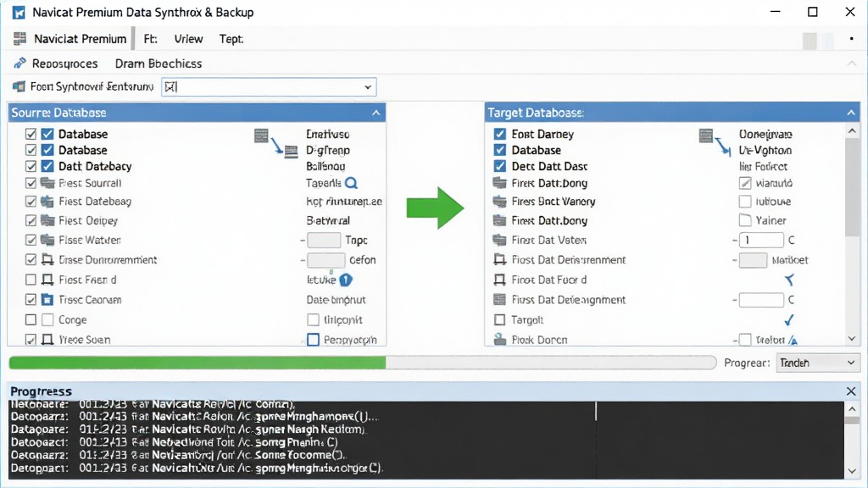Toggle the Eont Darney checkbox in target
The image size is (868, 488).
click(500, 134)
